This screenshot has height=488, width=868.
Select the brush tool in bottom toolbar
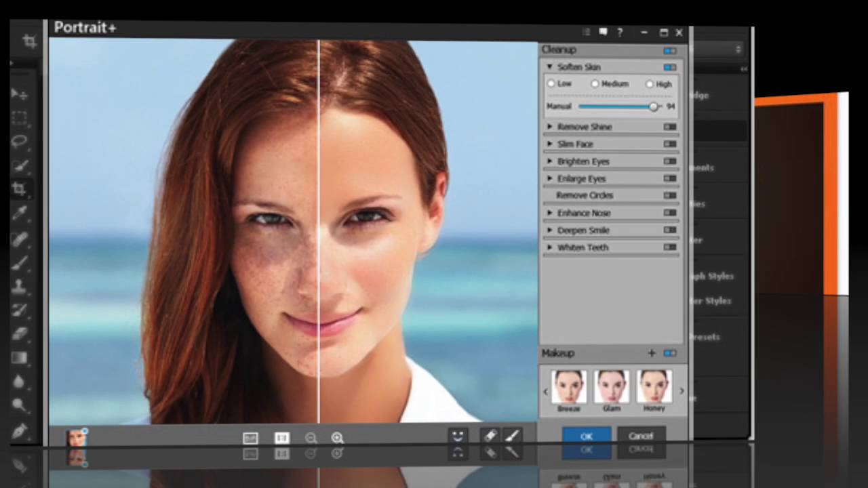pos(511,436)
